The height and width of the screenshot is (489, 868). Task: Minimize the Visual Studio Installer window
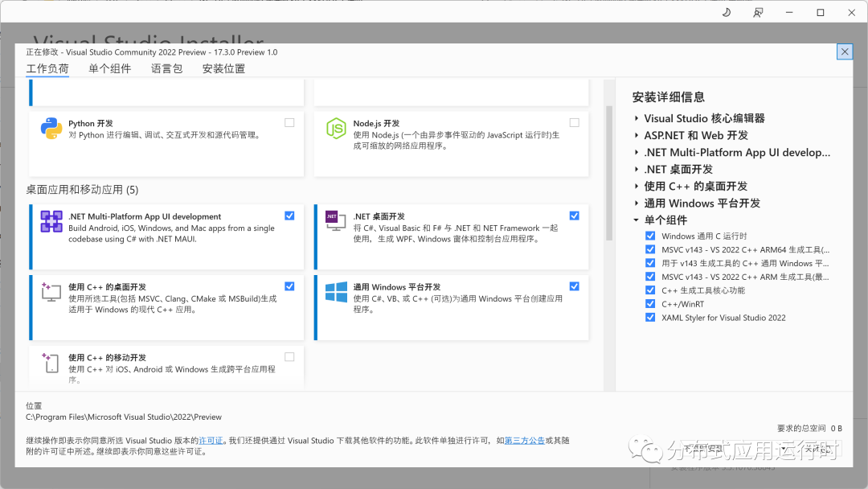pos(789,12)
